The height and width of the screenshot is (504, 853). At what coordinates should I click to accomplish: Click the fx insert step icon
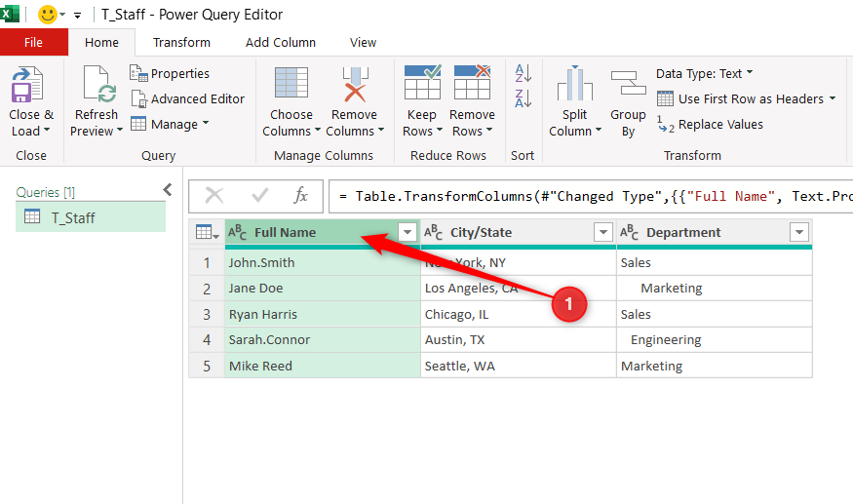tap(301, 195)
